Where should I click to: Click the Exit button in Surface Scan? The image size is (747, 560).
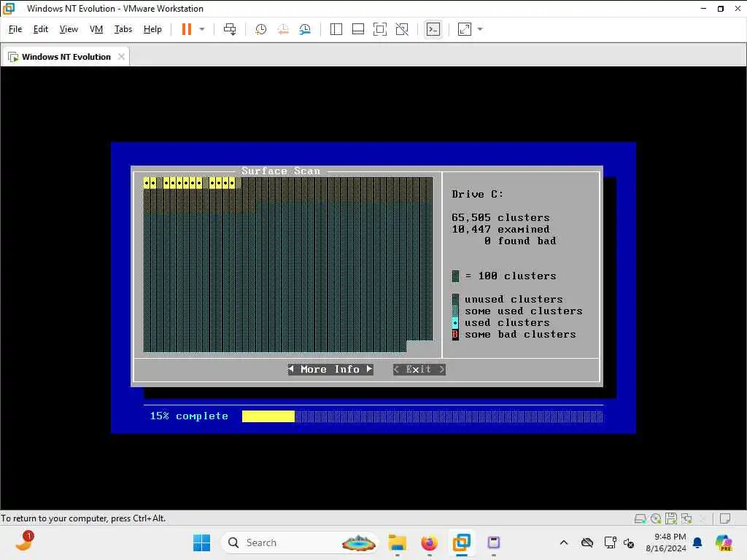coord(419,370)
